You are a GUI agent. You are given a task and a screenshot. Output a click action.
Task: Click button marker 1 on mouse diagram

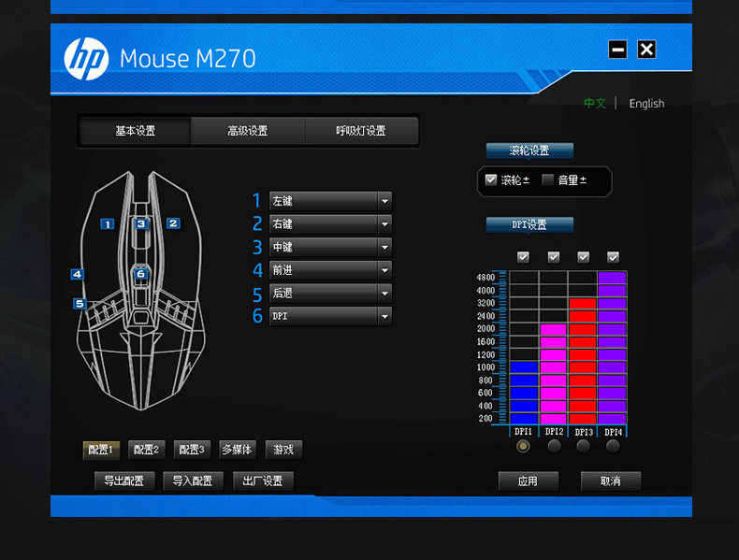(x=108, y=224)
